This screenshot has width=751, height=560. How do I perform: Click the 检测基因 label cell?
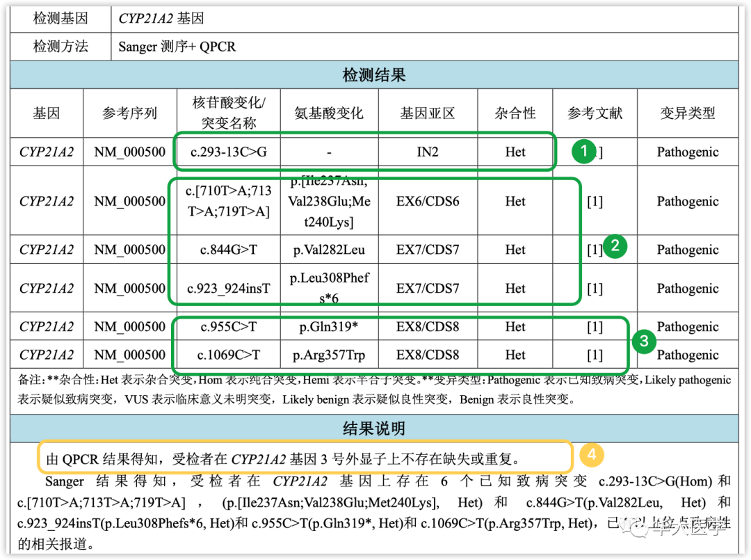pos(60,19)
